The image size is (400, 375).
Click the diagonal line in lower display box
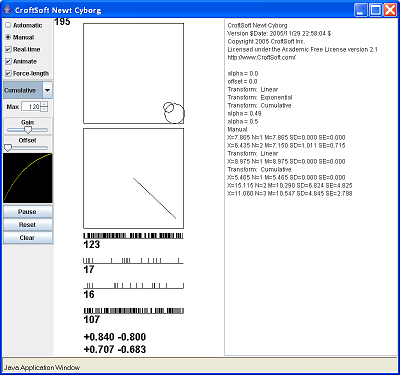[x=155, y=198]
